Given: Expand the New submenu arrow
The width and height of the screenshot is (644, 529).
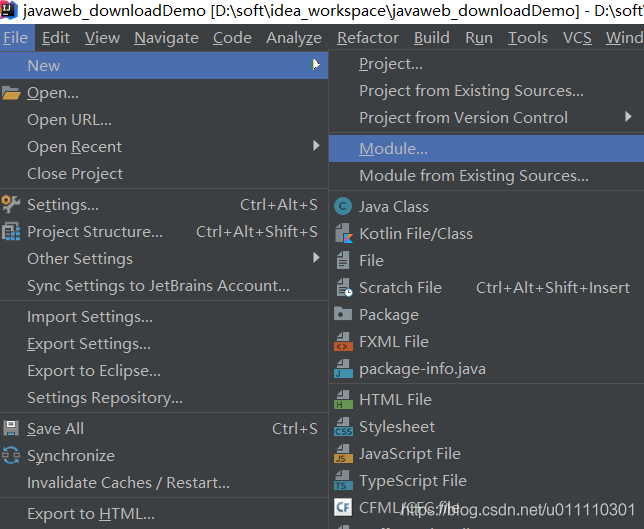Looking at the screenshot, I should coord(316,64).
